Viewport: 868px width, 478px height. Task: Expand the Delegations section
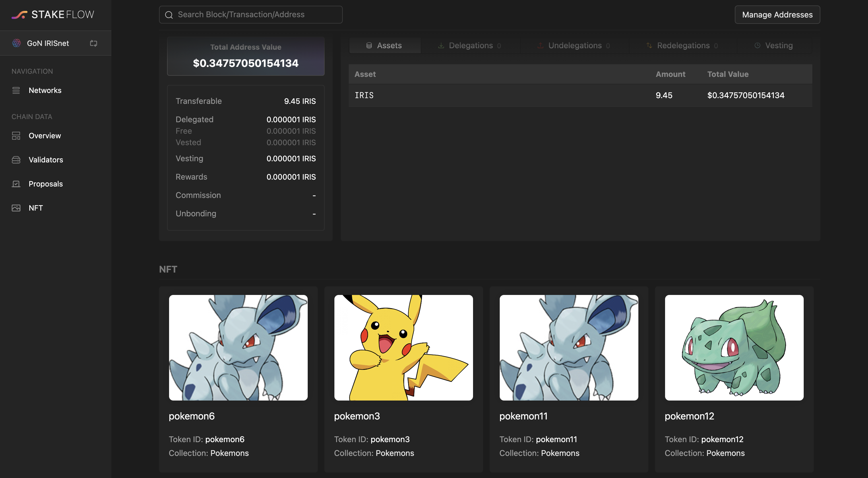(471, 45)
